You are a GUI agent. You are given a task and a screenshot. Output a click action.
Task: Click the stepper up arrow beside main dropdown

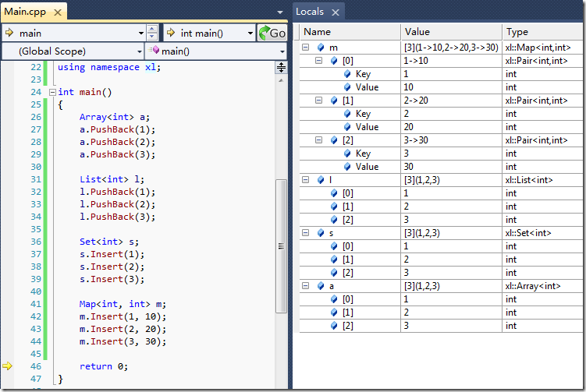click(x=151, y=29)
